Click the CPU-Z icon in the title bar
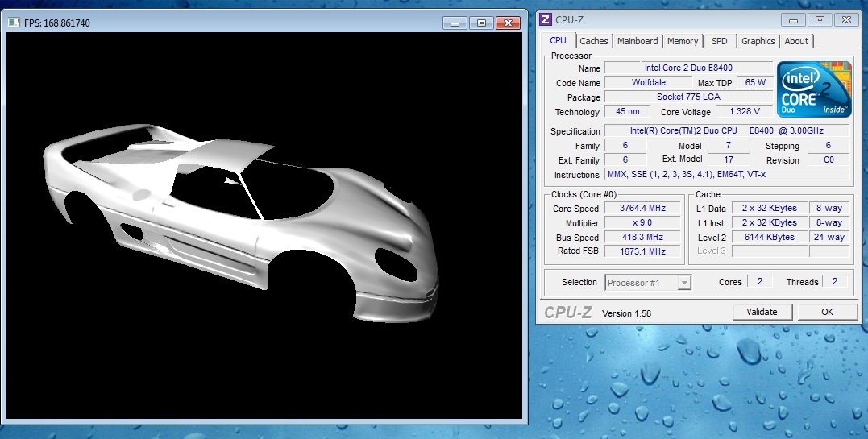Screen dimensions: 868x439 point(546,19)
